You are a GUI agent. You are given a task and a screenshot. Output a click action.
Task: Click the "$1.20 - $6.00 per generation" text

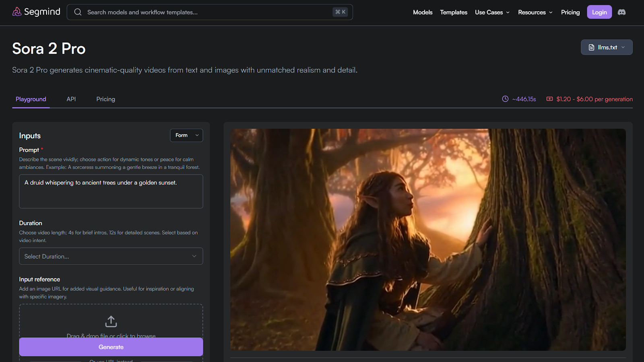click(594, 99)
